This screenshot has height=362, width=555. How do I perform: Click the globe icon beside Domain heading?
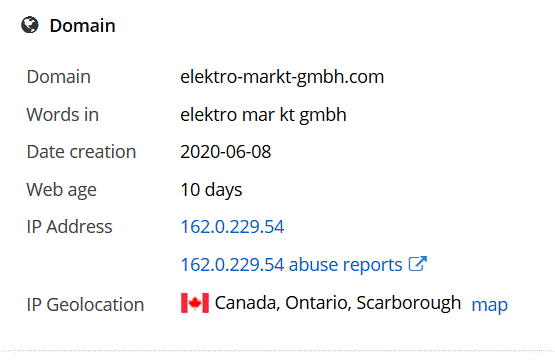[x=30, y=25]
